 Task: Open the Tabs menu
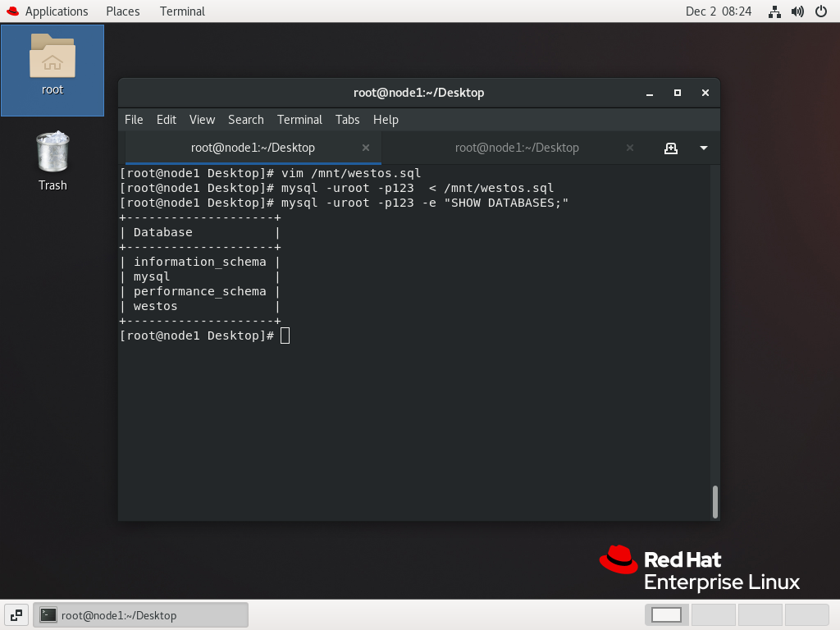point(348,120)
